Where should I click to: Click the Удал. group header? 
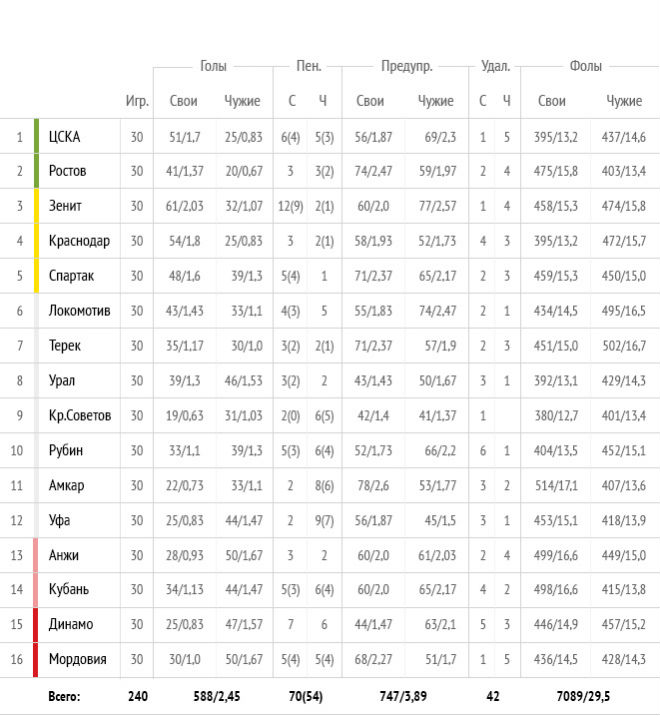[x=495, y=66]
